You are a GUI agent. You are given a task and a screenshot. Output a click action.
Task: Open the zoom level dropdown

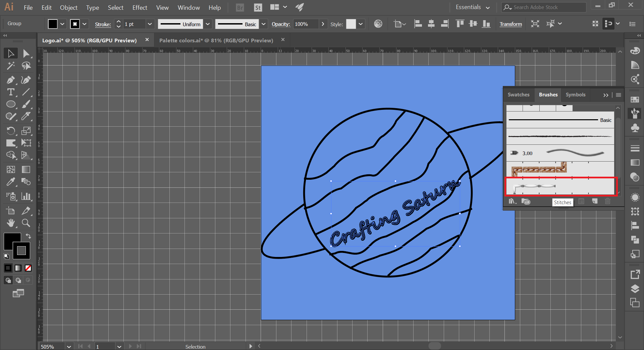tap(69, 347)
